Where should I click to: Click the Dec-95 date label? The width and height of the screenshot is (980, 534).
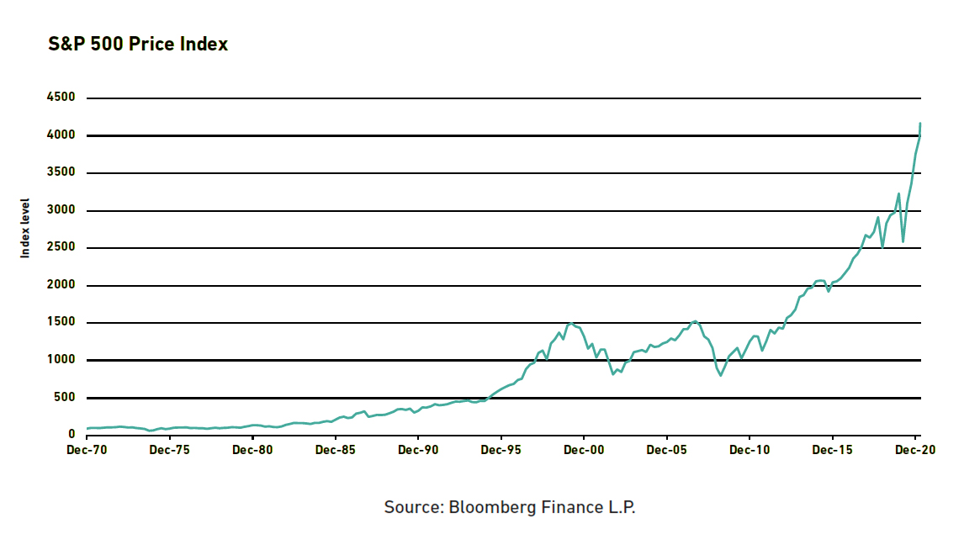click(501, 450)
